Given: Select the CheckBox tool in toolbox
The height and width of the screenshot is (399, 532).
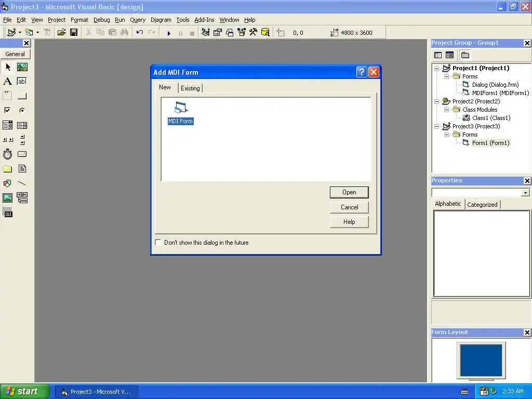Looking at the screenshot, I should click(7, 110).
